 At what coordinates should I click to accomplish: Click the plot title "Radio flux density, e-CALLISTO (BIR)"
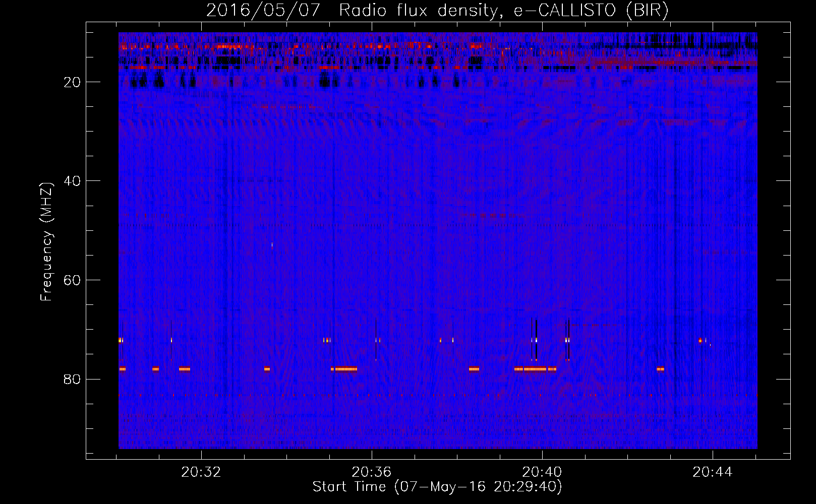point(503,10)
